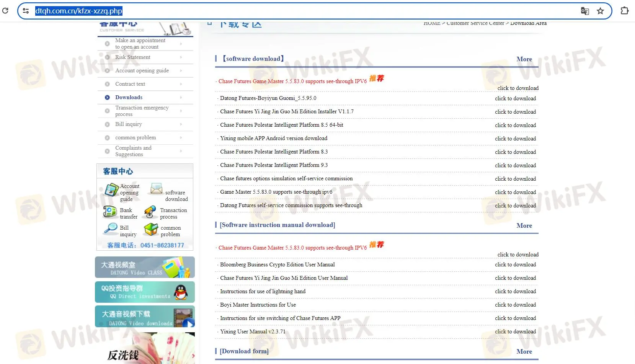The height and width of the screenshot is (364, 635).
Task: Expand the Risk Statement sidebar arrow
Action: click(x=181, y=57)
